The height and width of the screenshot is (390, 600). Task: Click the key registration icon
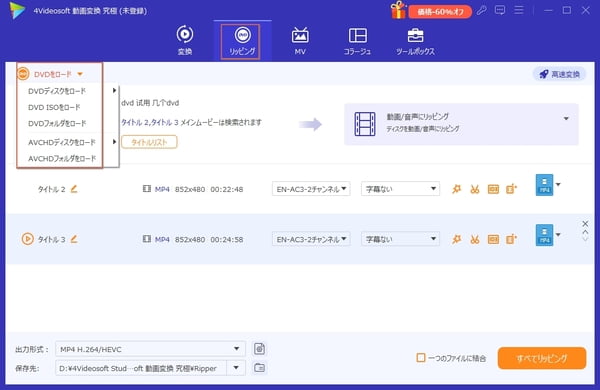(482, 10)
